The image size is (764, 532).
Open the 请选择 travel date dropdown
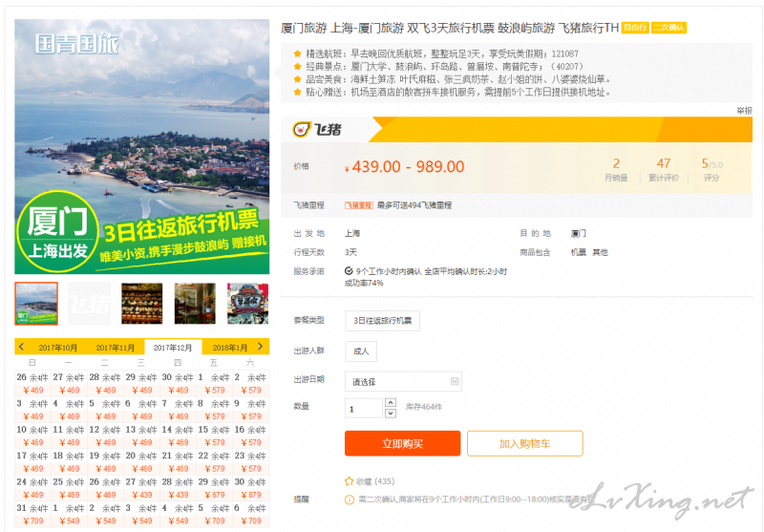[x=403, y=381]
